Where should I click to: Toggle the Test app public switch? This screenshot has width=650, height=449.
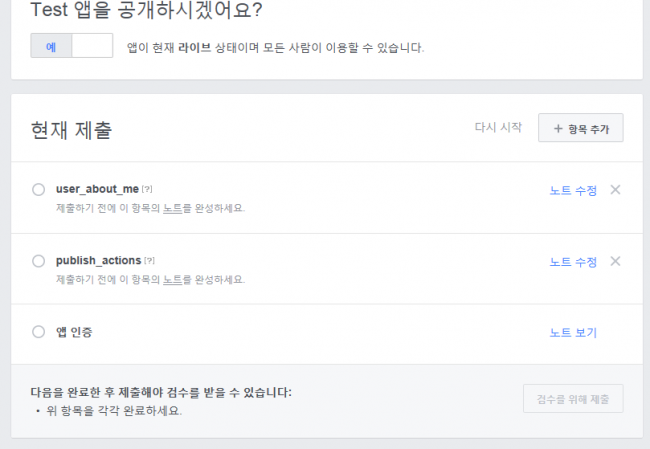[x=72, y=46]
